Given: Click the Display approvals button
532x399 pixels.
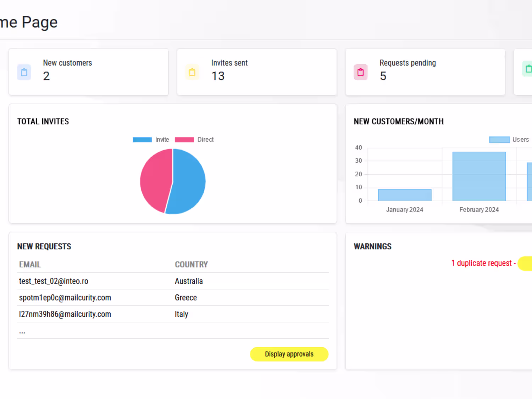Looking at the screenshot, I should tap(289, 354).
